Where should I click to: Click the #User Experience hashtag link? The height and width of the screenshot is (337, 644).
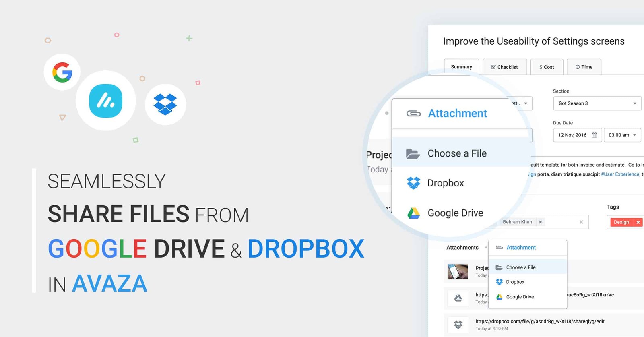(x=620, y=174)
